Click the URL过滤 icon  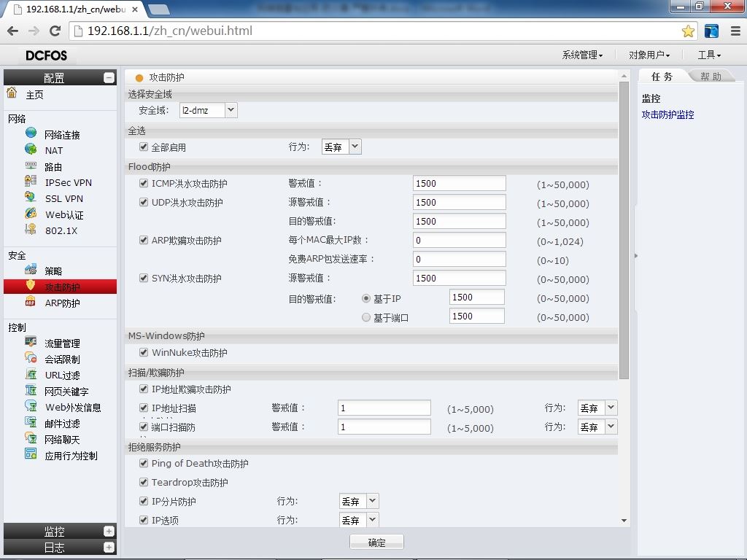pyautogui.click(x=31, y=374)
